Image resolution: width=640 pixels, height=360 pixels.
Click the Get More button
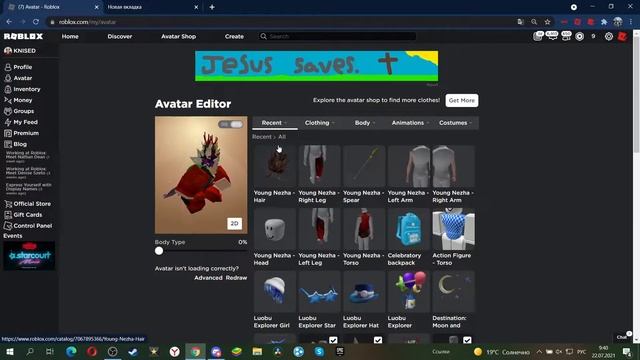(x=462, y=100)
